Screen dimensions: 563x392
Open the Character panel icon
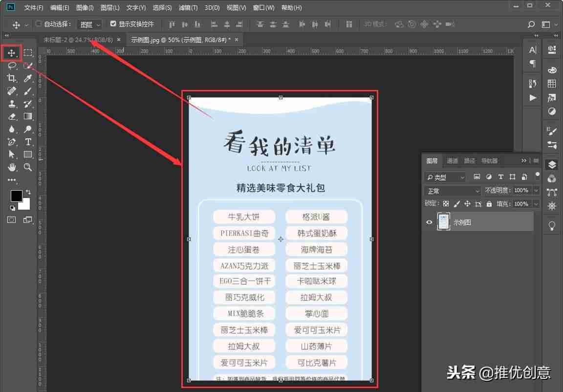(533, 50)
